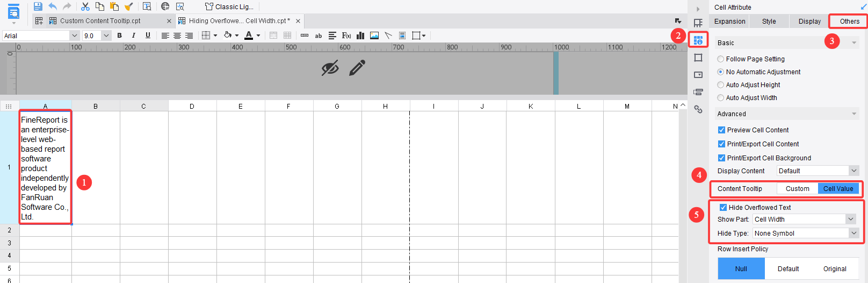
Task: Undo the last action
Action: pyautogui.click(x=53, y=6)
